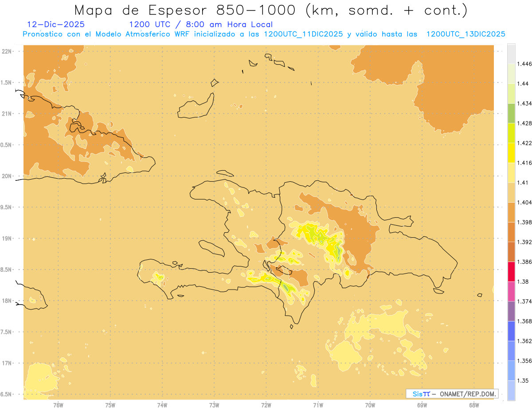
Task: Click the colorbar label '1.362'
Action: click(x=524, y=341)
